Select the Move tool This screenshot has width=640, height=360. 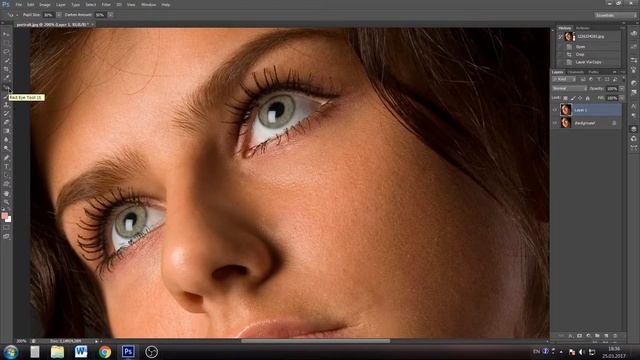[6, 34]
